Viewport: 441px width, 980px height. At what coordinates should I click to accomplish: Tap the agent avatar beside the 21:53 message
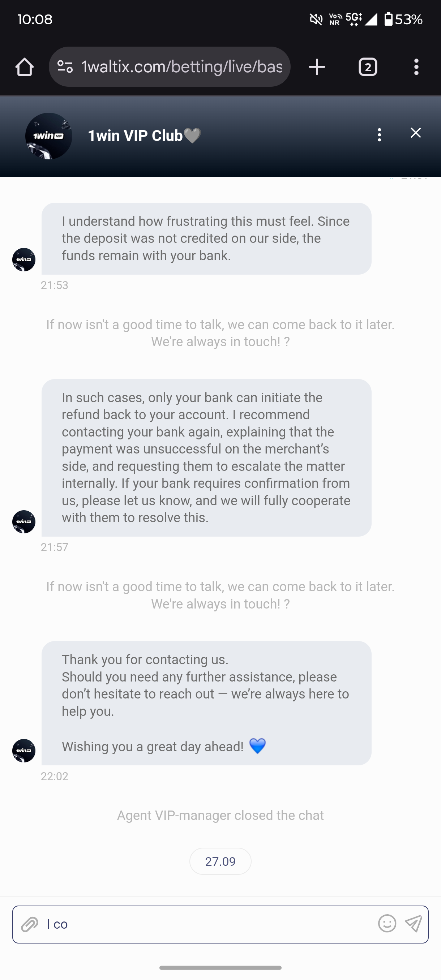click(24, 259)
